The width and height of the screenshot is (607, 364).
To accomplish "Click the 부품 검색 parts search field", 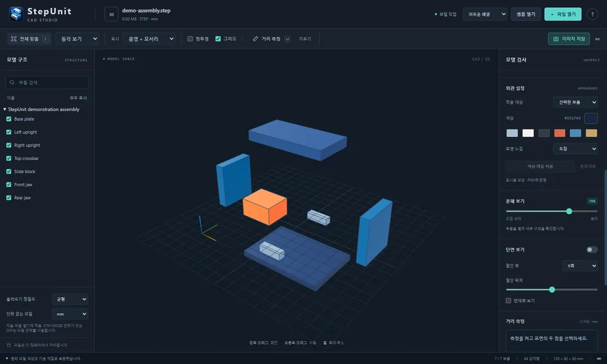I will tap(47, 82).
